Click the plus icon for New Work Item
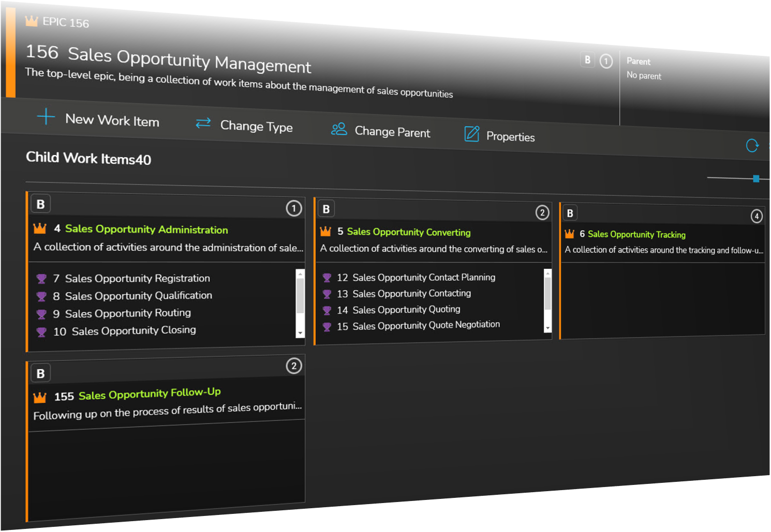 click(x=46, y=117)
